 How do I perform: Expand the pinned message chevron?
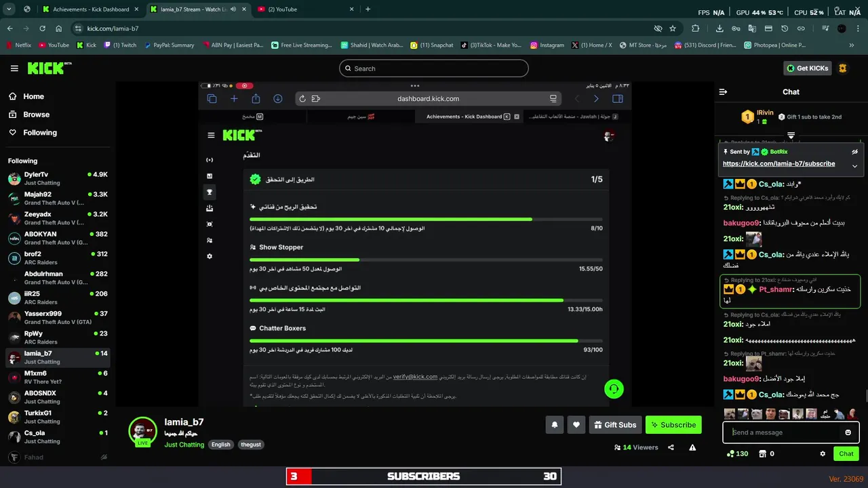(854, 166)
